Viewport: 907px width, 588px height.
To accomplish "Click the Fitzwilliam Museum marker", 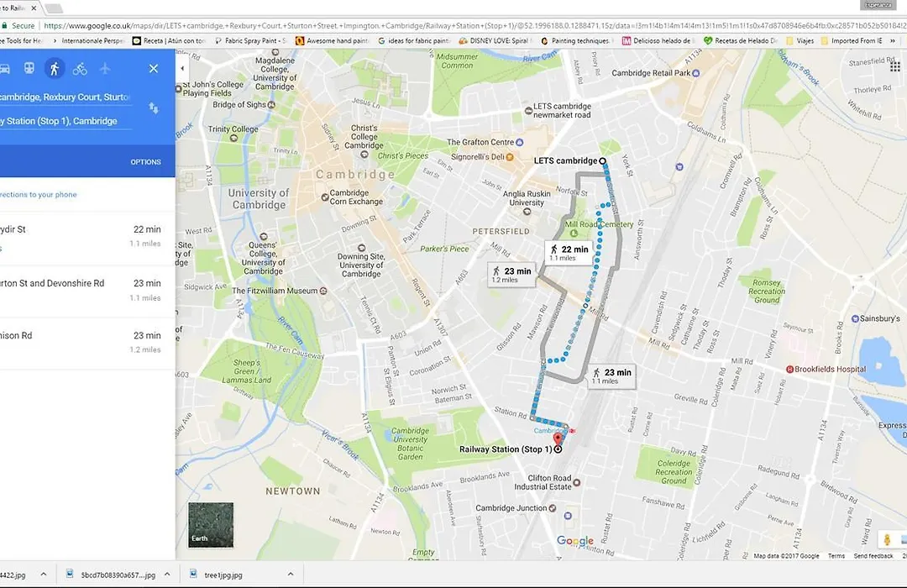I will (x=323, y=291).
